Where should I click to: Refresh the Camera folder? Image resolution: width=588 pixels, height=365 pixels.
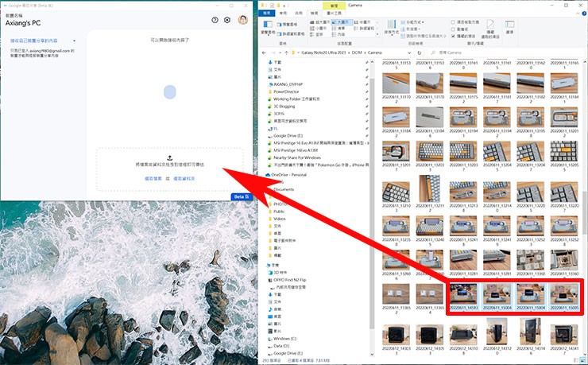point(420,53)
